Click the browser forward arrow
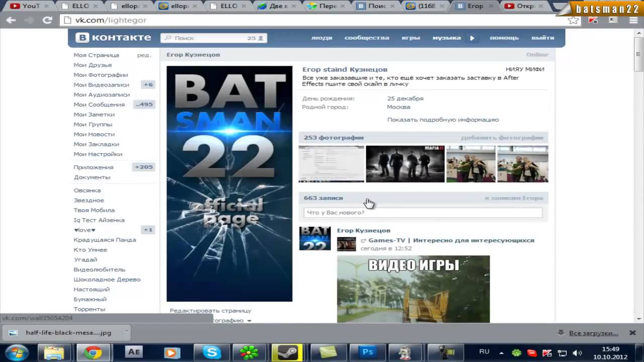644x362 pixels. click(x=29, y=20)
